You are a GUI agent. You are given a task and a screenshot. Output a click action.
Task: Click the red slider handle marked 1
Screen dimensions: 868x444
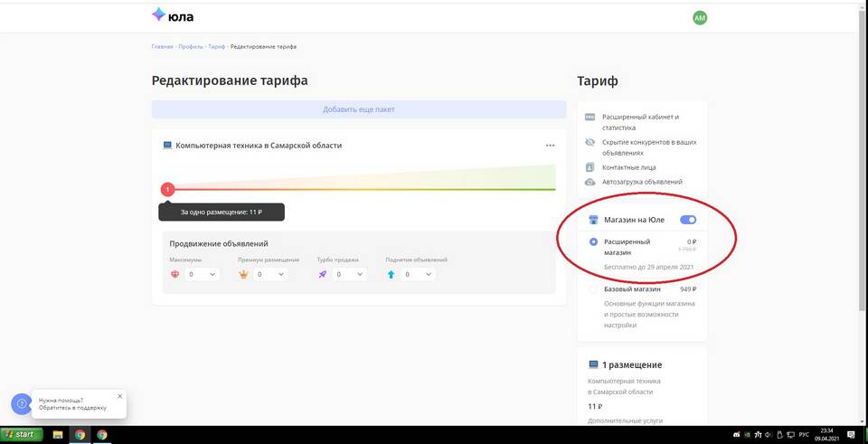tap(167, 189)
